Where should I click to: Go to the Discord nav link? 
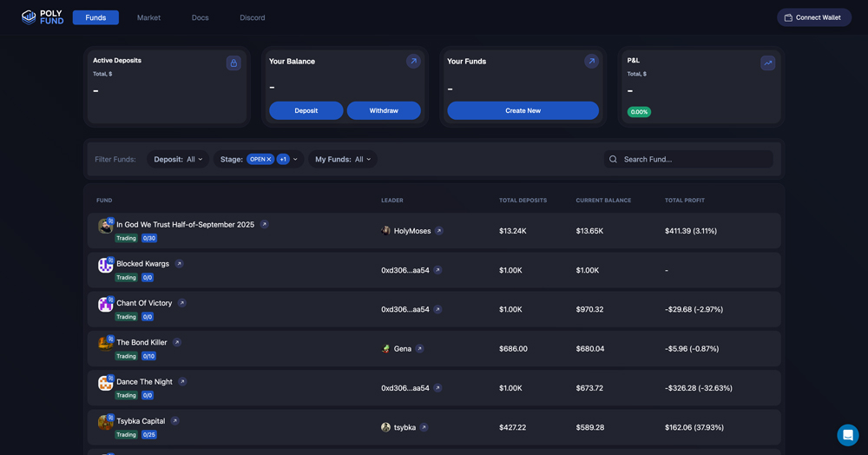(x=253, y=17)
